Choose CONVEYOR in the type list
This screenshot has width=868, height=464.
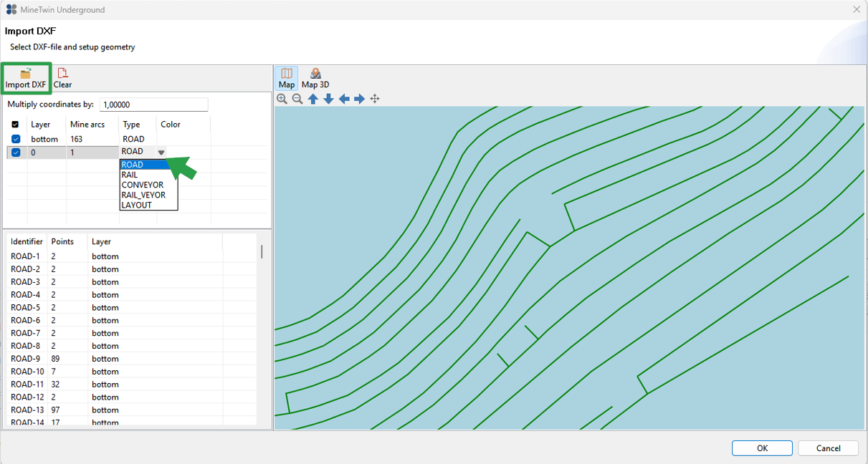[x=148, y=185]
